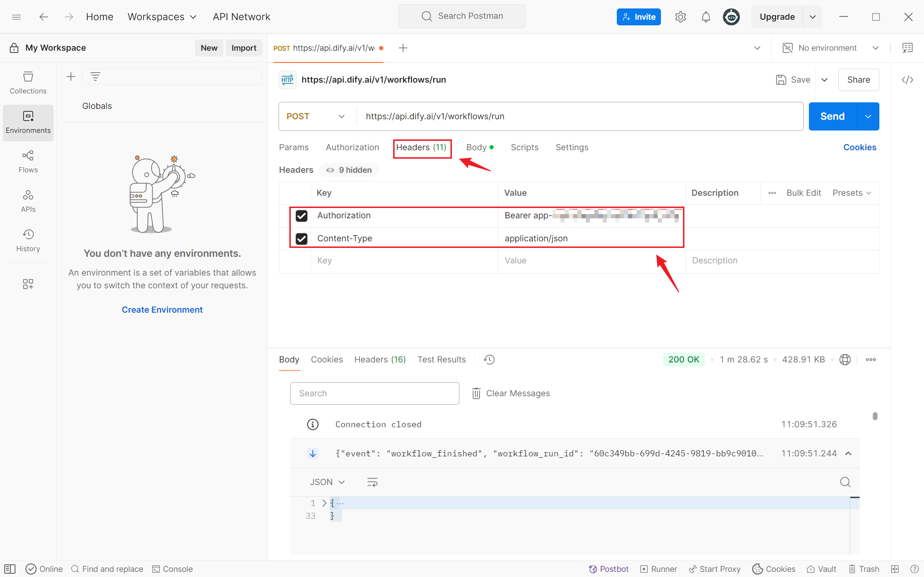Switch to the request Body tab

pyautogui.click(x=480, y=147)
